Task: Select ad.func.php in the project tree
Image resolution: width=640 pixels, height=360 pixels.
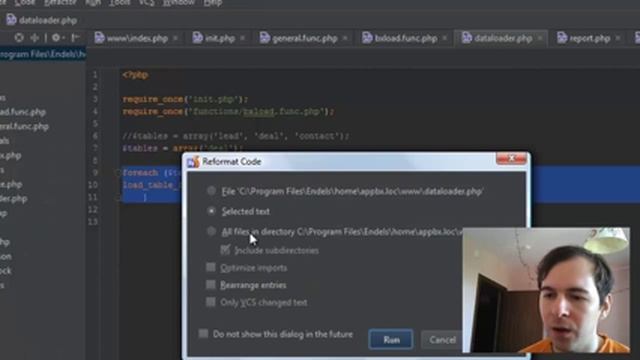Action: point(23,112)
